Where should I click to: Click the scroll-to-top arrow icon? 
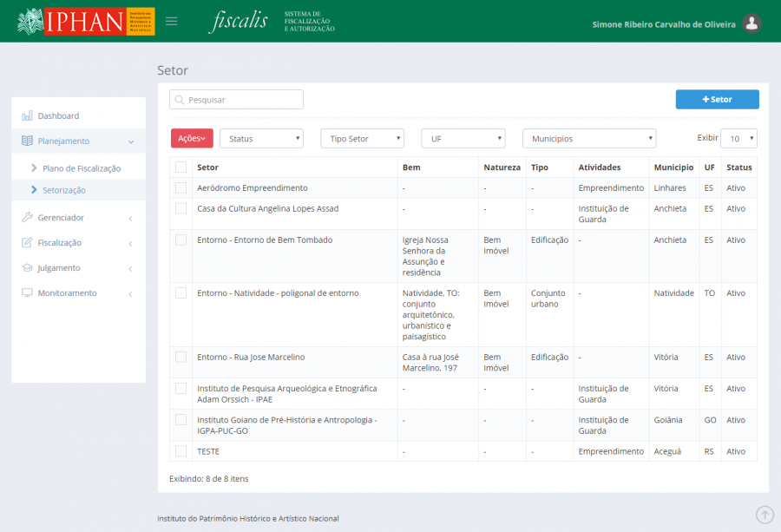[765, 515]
